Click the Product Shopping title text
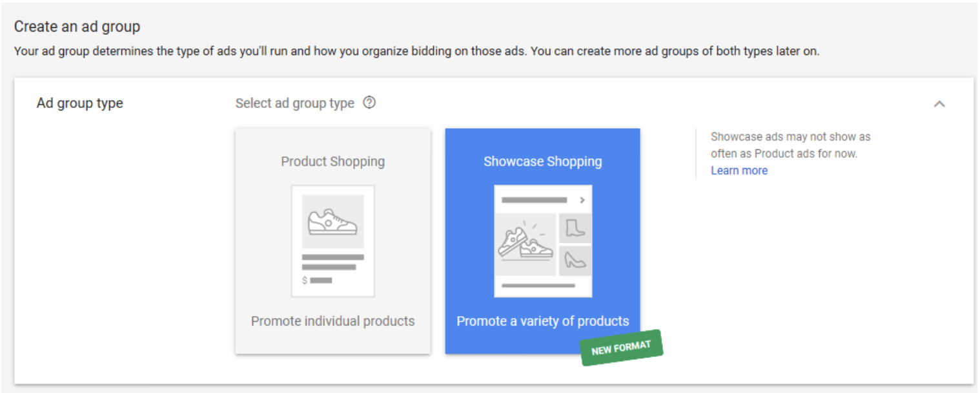The height and width of the screenshot is (393, 980). (x=332, y=162)
